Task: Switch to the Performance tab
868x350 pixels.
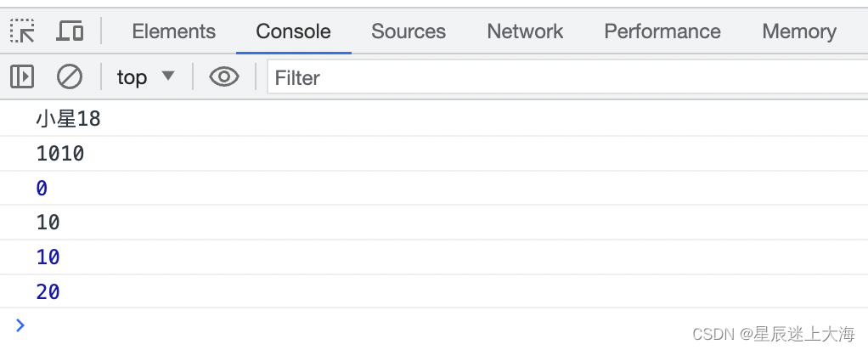Action: [x=662, y=31]
